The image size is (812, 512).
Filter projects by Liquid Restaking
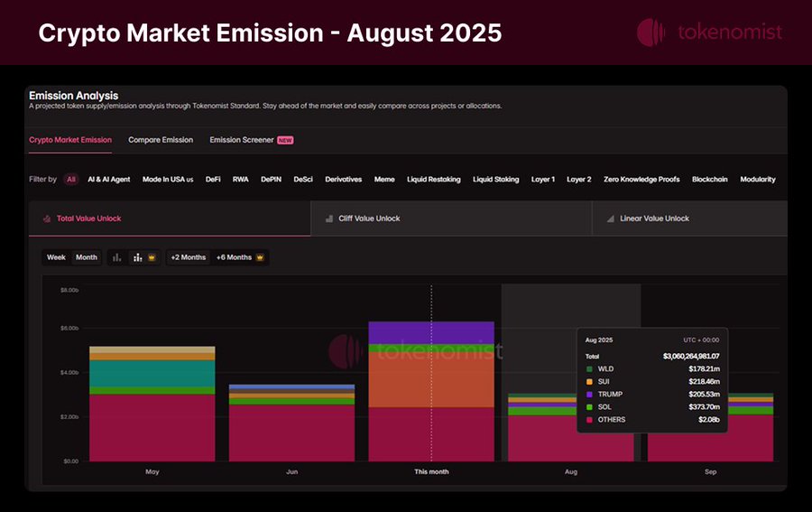(x=434, y=180)
